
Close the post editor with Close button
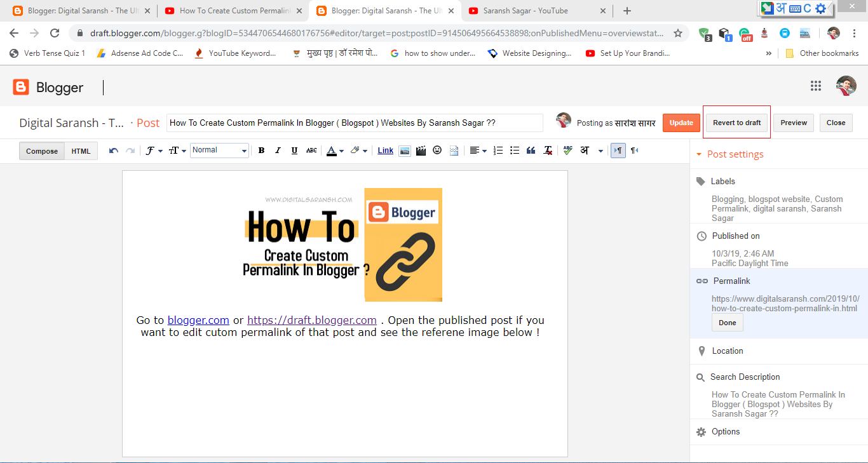click(x=836, y=123)
